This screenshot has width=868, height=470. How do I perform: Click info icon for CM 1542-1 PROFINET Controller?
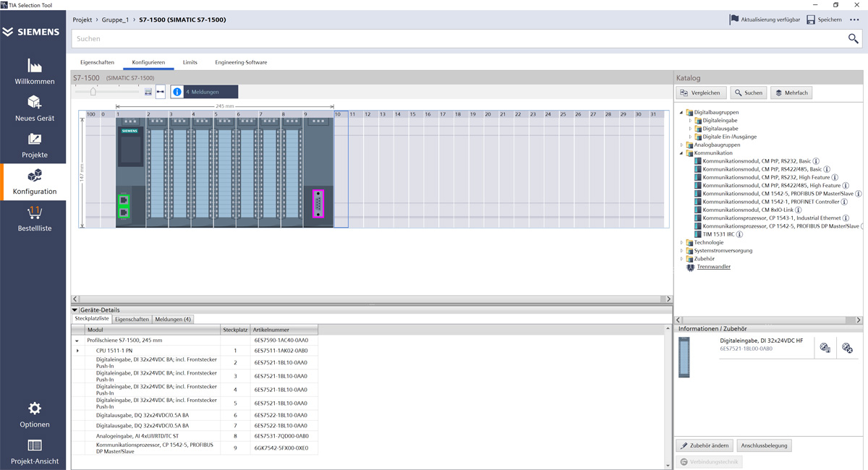tap(843, 202)
